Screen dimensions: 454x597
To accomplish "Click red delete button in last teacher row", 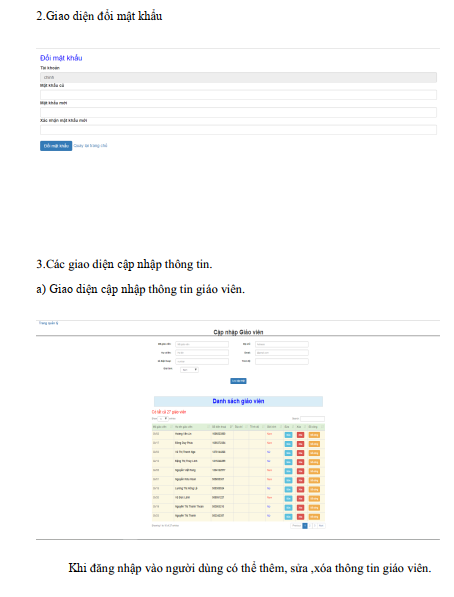I will pyautogui.click(x=301, y=517).
